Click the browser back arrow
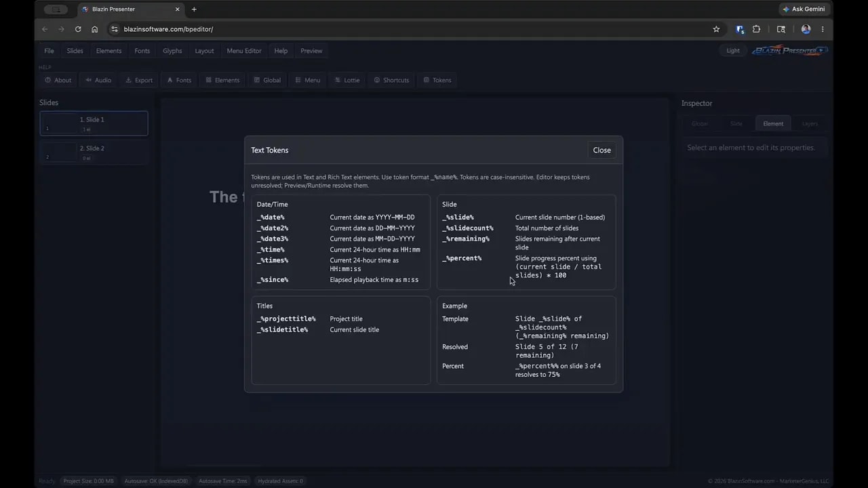This screenshot has width=868, height=488. coord(45,29)
